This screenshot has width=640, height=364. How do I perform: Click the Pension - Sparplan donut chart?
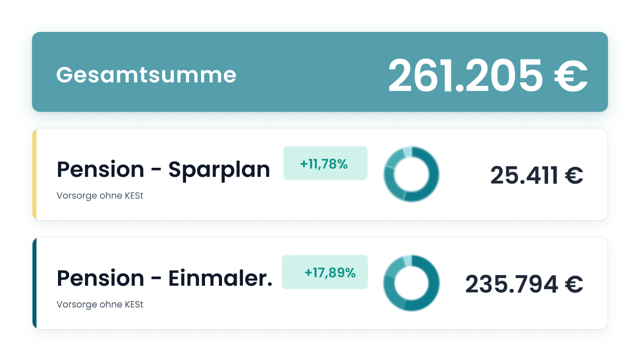pyautogui.click(x=411, y=174)
